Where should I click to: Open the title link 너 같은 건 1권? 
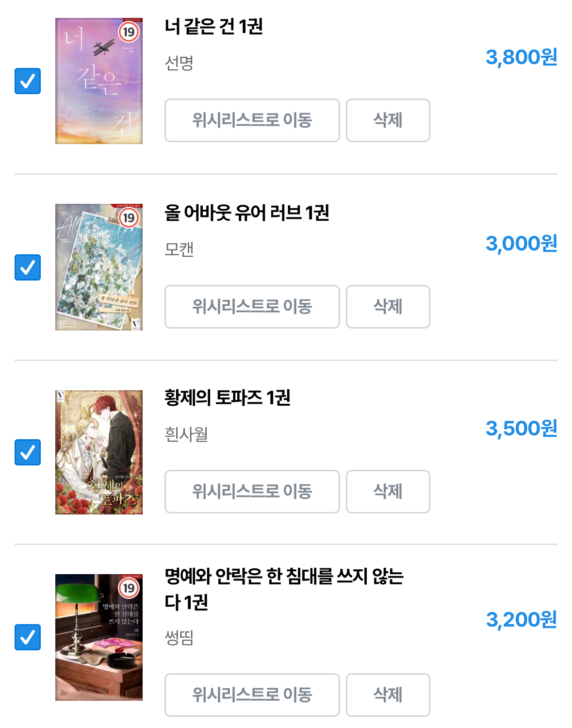click(214, 26)
